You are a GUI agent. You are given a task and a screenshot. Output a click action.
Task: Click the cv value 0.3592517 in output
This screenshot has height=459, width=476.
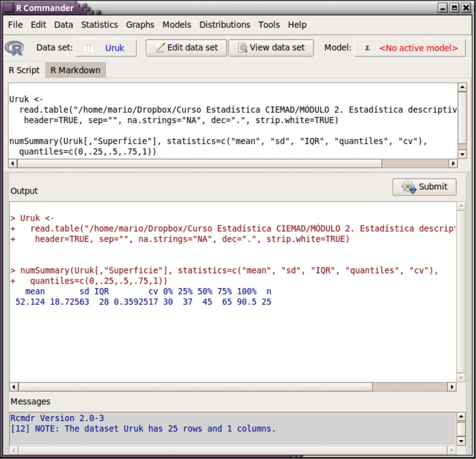click(x=136, y=301)
